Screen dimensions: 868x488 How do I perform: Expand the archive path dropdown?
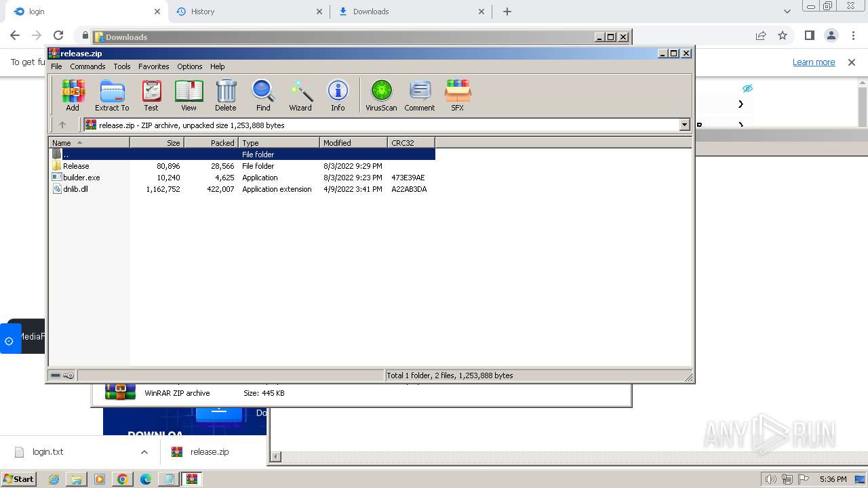684,125
